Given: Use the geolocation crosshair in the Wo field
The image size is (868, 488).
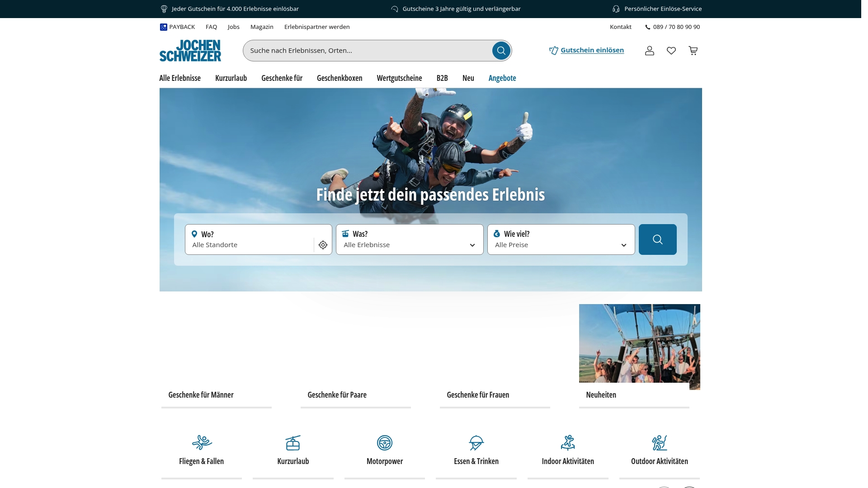Looking at the screenshot, I should click(x=323, y=244).
